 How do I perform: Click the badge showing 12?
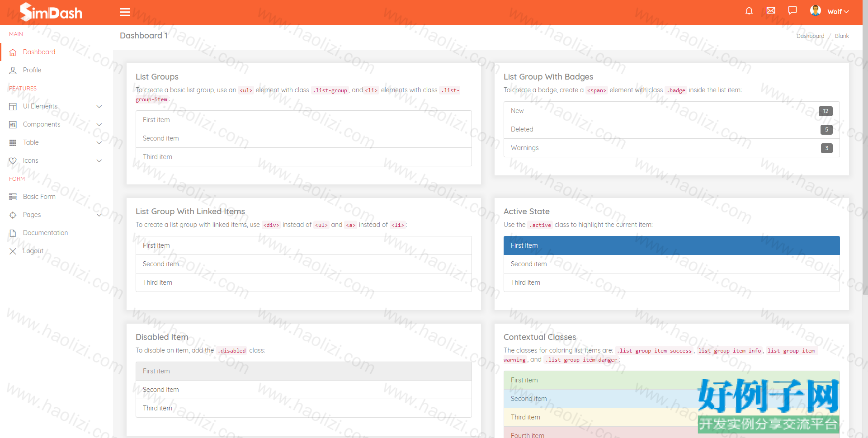point(826,111)
